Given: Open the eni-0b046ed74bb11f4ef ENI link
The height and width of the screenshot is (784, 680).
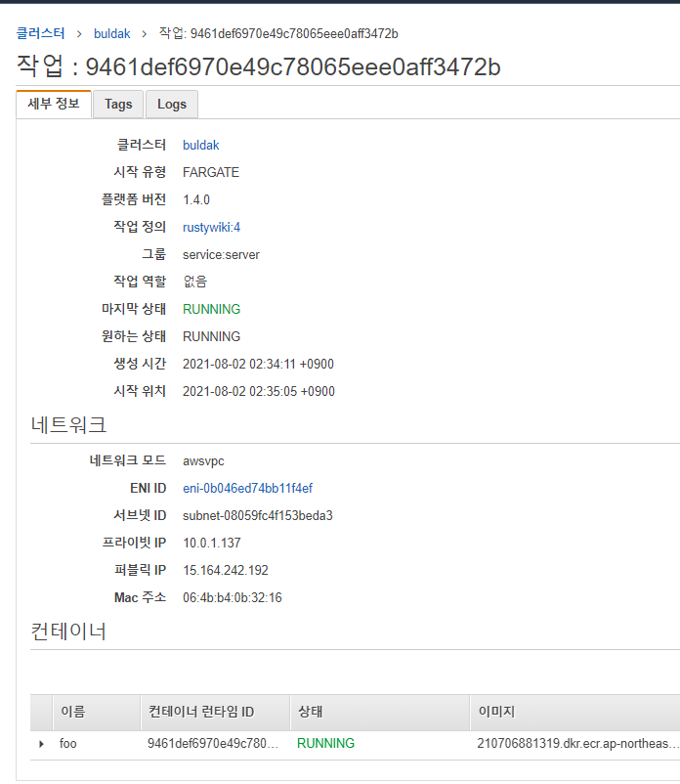Looking at the screenshot, I should tap(247, 488).
